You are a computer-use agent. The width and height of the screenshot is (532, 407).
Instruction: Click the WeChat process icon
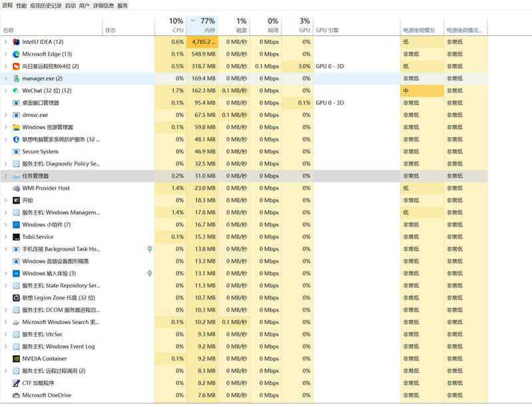tap(16, 91)
